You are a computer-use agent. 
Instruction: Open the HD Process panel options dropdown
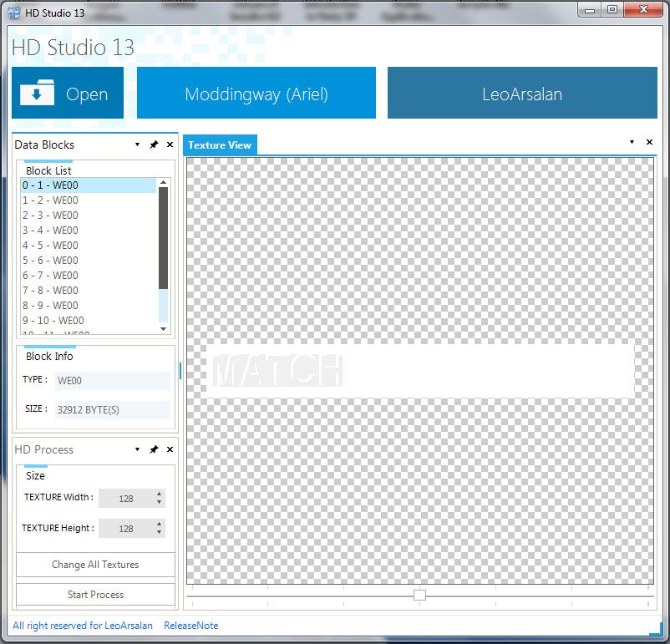click(137, 449)
